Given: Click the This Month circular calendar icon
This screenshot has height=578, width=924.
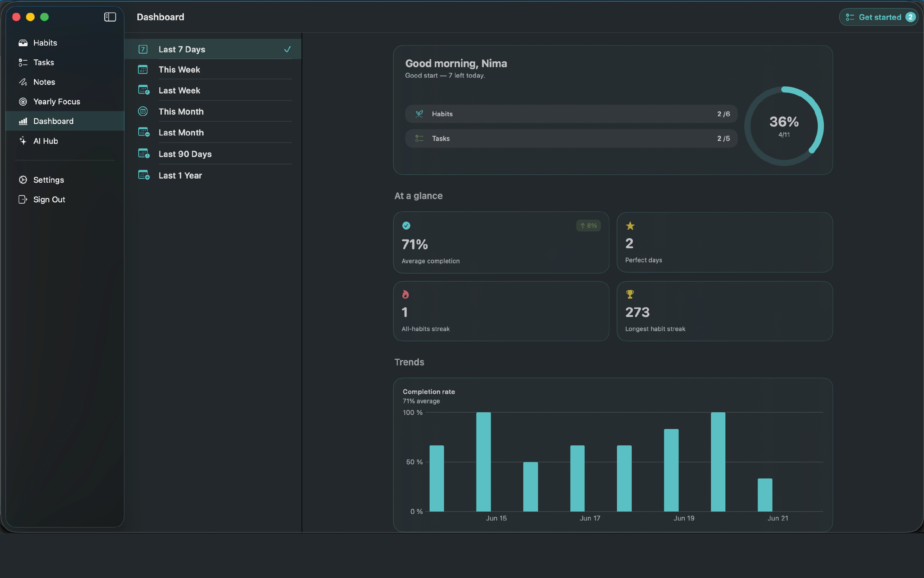Looking at the screenshot, I should pos(143,111).
